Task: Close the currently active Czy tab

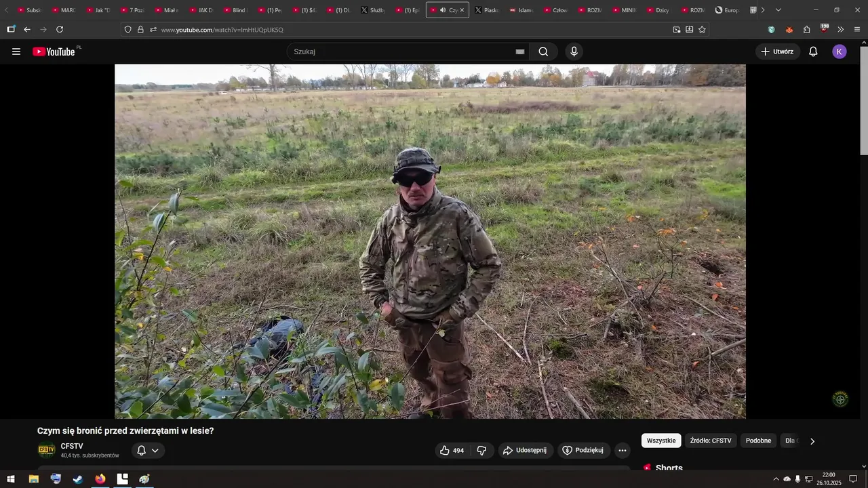Action: pos(462,10)
